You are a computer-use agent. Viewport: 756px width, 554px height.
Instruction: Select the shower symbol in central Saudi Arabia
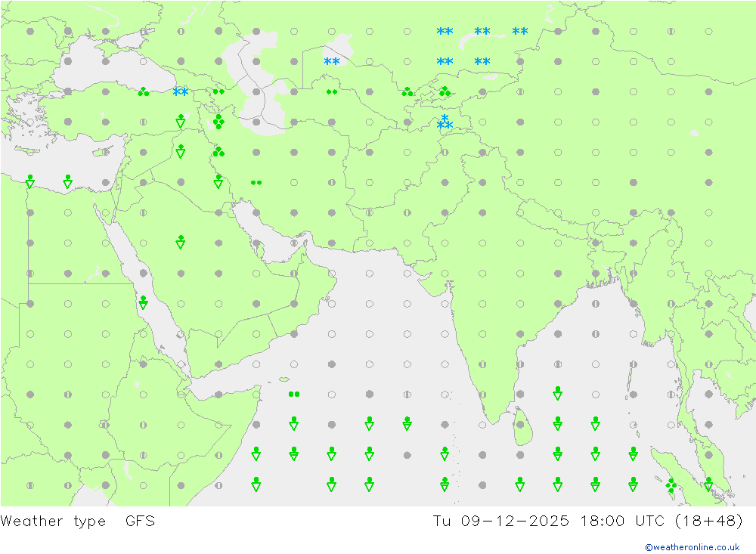tap(181, 242)
